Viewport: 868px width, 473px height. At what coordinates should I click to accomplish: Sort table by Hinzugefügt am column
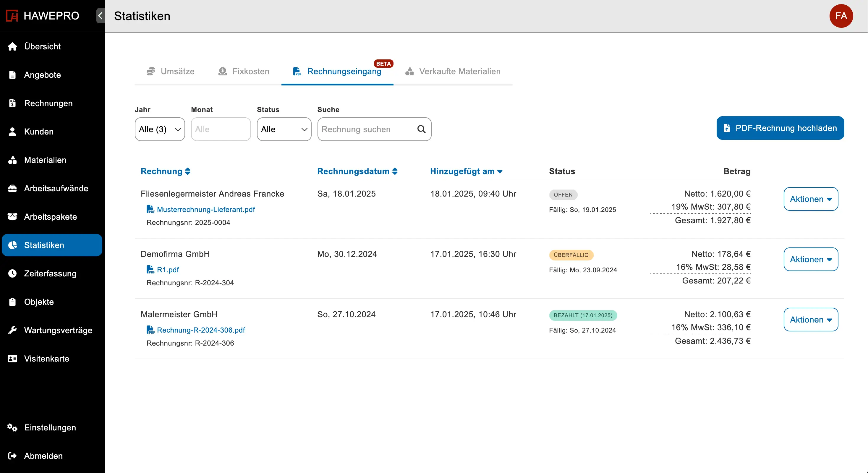coord(466,171)
